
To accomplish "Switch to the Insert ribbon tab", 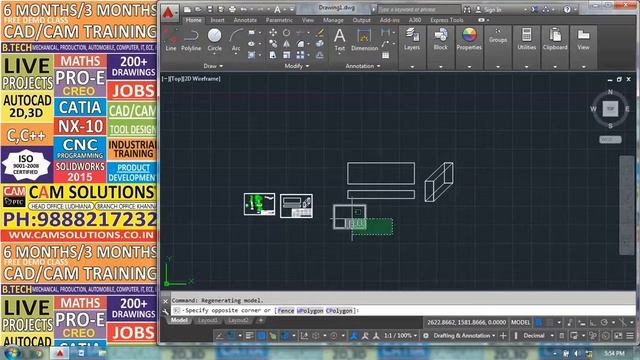I will [217, 20].
